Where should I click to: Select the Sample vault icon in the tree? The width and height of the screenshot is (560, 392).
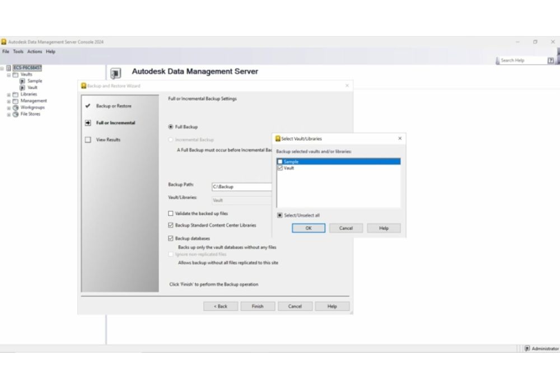pyautogui.click(x=22, y=81)
